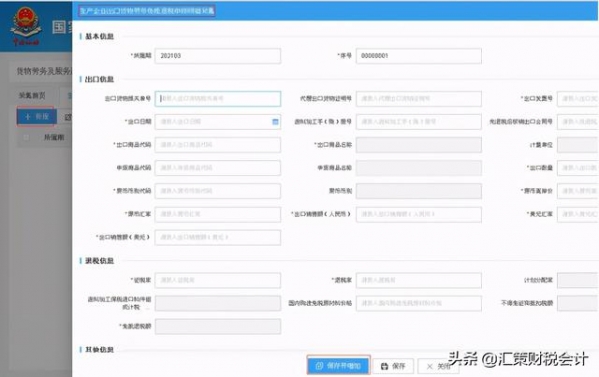Click the greyed 出口商品名称 field
Viewport: 599px width, 377px height.
(x=419, y=145)
